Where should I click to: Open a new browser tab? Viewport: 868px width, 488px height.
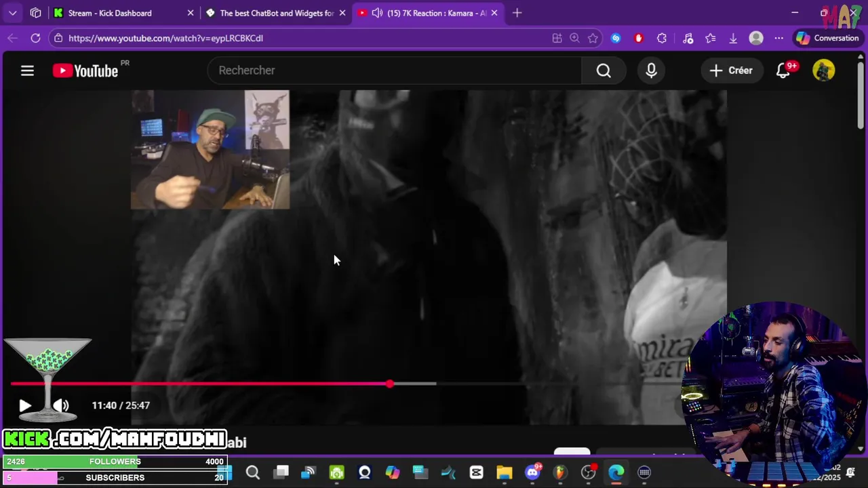point(517,13)
